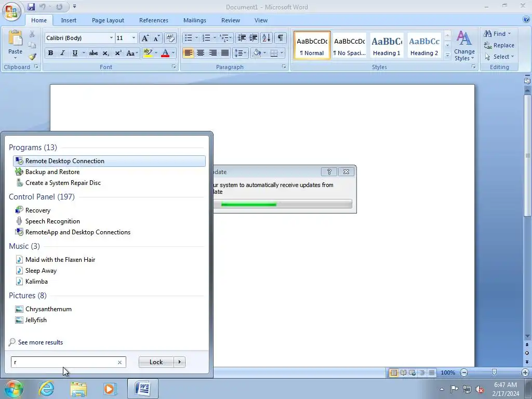Save document via Quick Access toolbar
Image resolution: width=532 pixels, height=399 pixels.
(31, 6)
